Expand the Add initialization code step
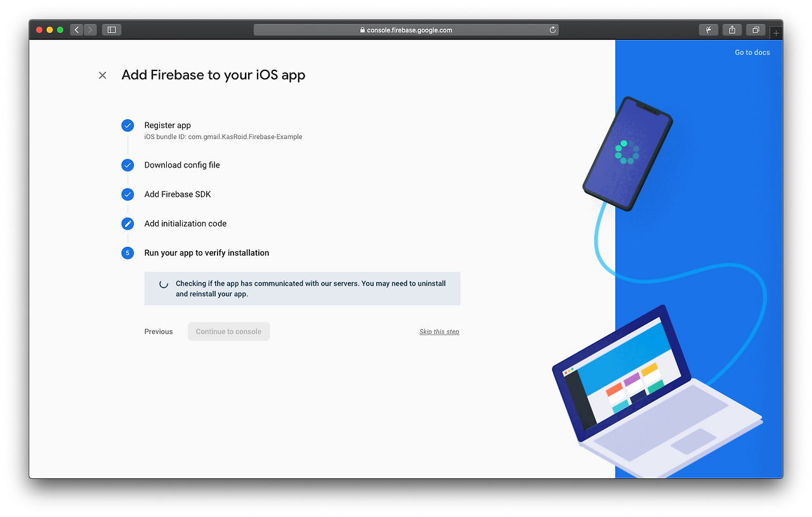The height and width of the screenshot is (517, 812). 185,223
